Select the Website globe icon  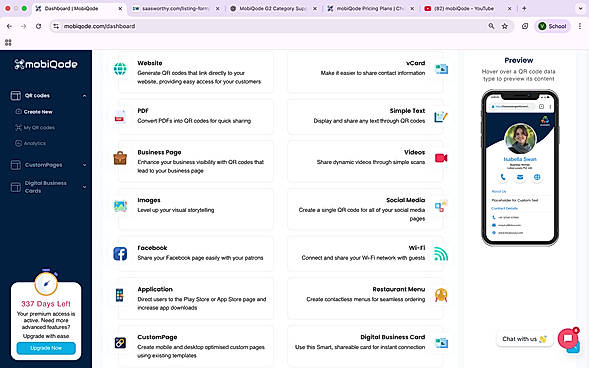pyautogui.click(x=120, y=69)
